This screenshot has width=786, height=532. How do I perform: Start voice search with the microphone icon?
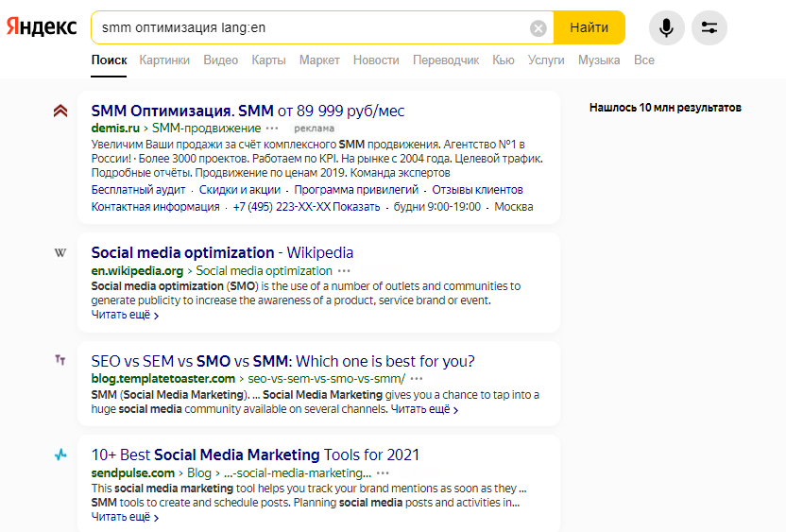[x=666, y=27]
